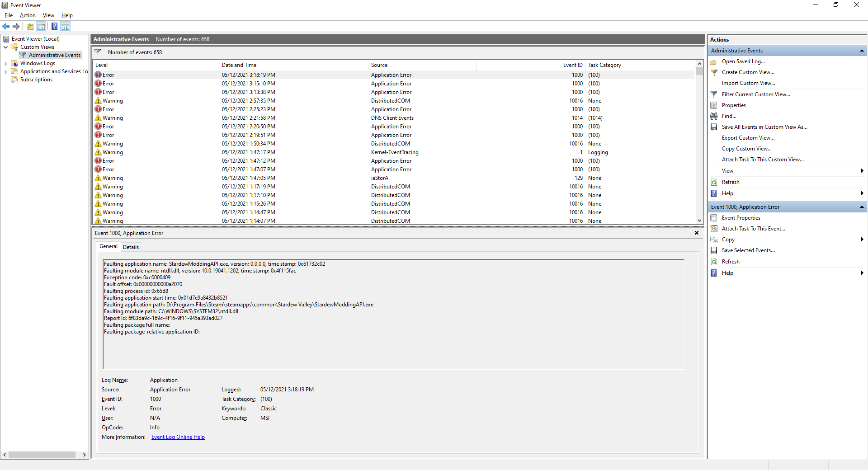Show the Action pane using toolbar icon
Viewport: 868px width, 470px height.
(x=66, y=26)
